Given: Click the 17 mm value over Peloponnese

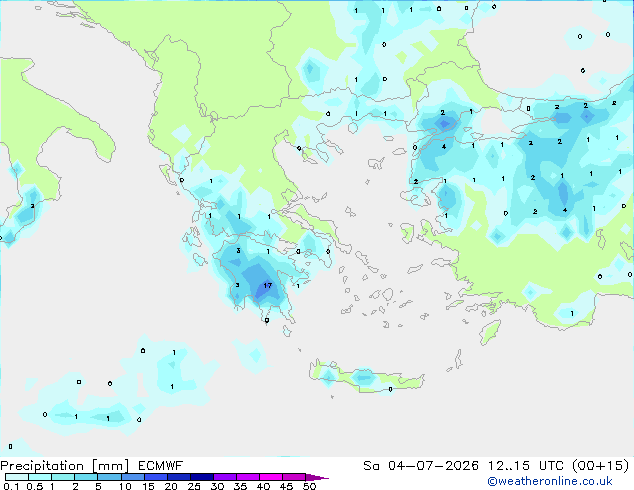Looking at the screenshot, I should point(268,285).
